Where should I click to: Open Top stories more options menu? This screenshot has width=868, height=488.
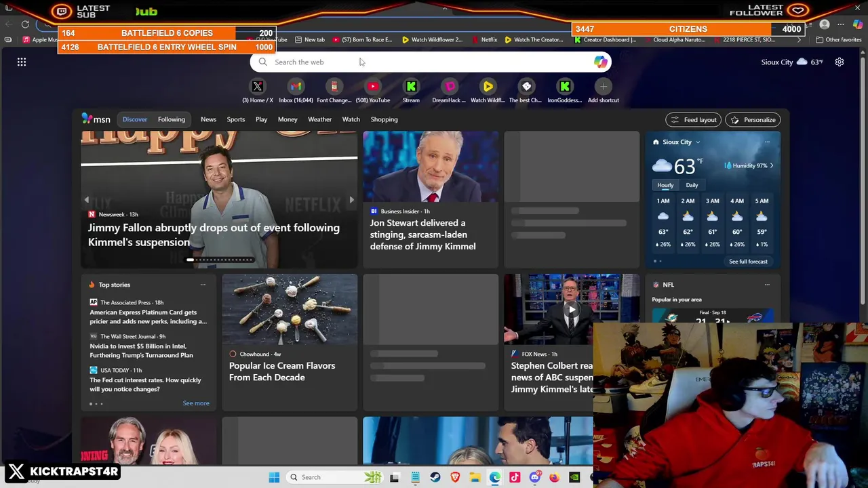pyautogui.click(x=203, y=285)
